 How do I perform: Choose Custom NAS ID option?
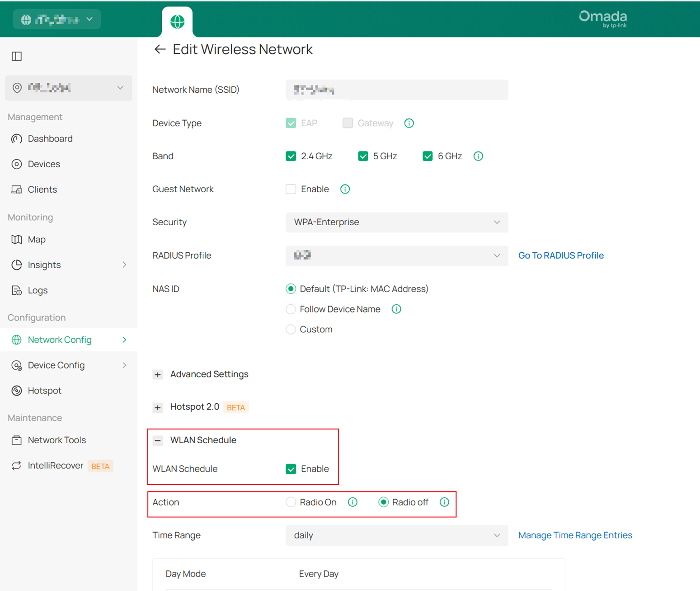click(x=291, y=329)
